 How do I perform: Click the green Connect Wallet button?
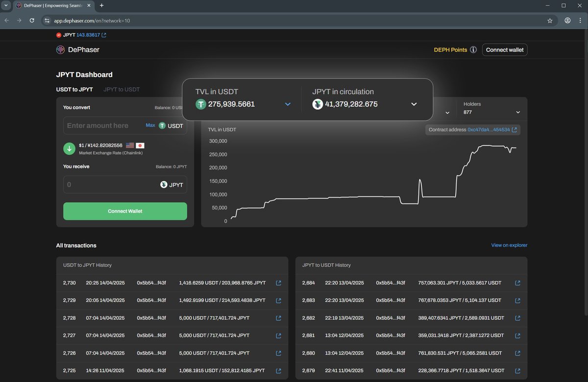click(125, 211)
